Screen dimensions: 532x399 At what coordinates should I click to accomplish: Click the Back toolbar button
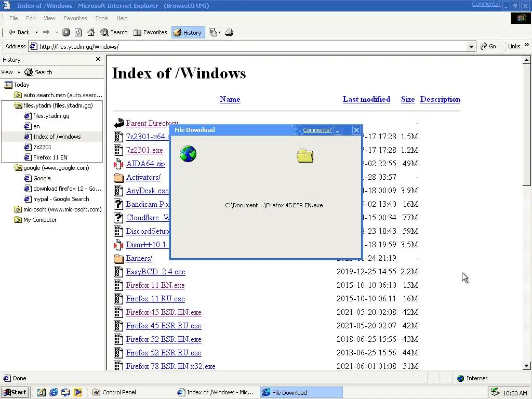19,32
